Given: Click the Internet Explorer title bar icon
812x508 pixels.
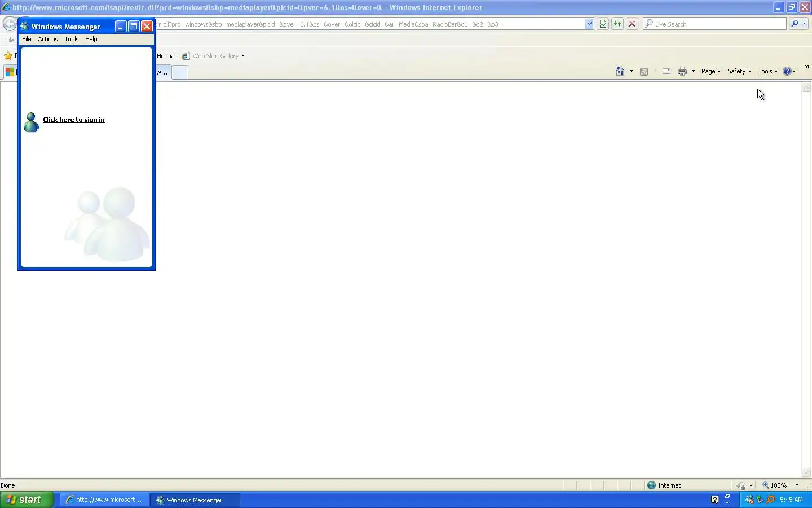Looking at the screenshot, I should coord(6,7).
